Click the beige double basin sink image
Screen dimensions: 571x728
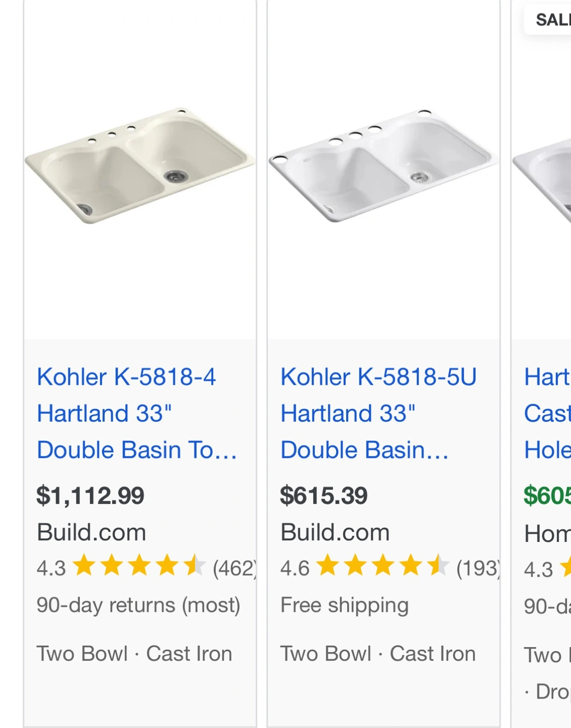pyautogui.click(x=140, y=166)
